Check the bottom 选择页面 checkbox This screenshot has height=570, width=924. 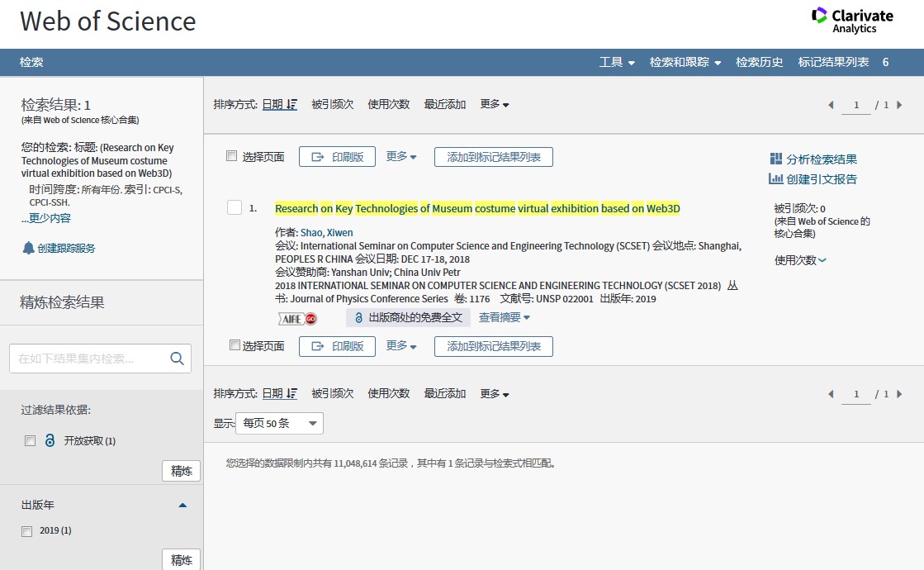[235, 344]
